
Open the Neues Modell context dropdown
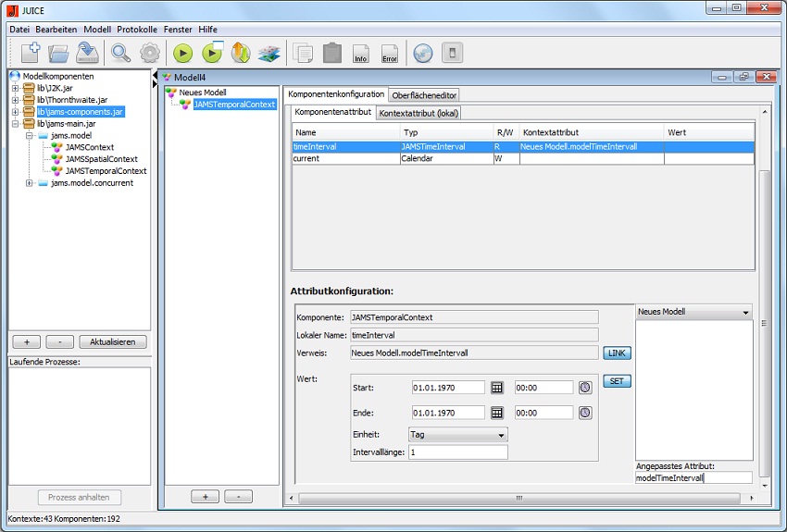tap(693, 313)
